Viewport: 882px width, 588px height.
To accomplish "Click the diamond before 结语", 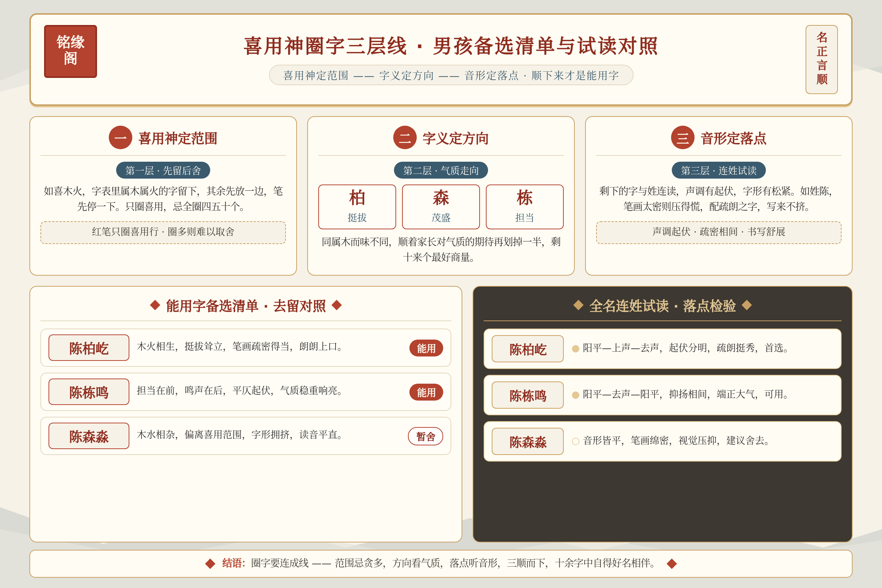I will (210, 564).
